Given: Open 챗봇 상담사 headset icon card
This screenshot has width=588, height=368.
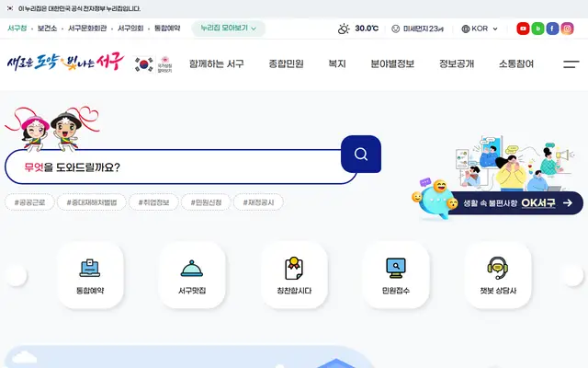Looking at the screenshot, I should tap(498, 275).
